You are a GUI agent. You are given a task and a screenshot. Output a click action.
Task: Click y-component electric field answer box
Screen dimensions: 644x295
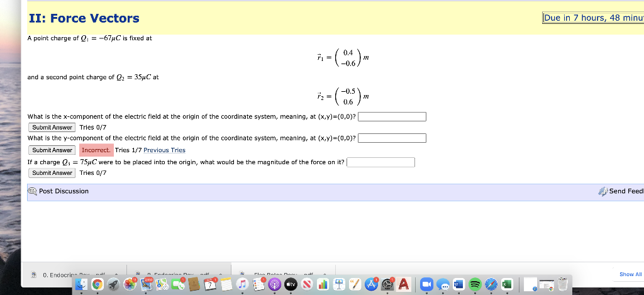[x=392, y=138]
